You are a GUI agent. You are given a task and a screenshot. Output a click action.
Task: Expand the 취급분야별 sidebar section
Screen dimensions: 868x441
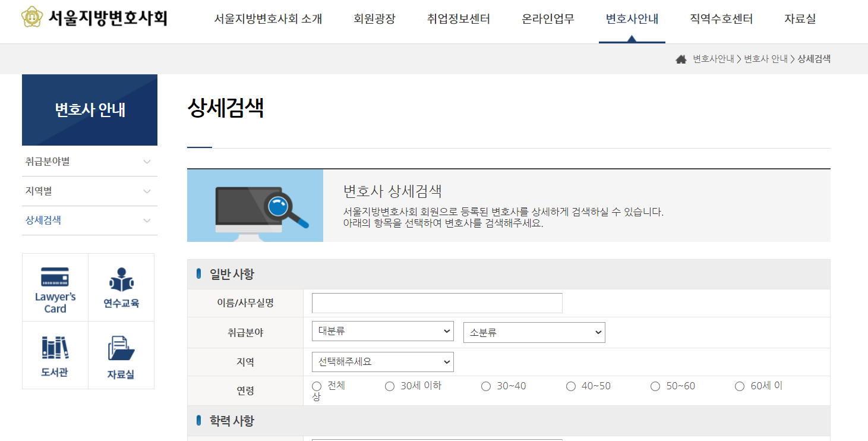click(x=89, y=162)
